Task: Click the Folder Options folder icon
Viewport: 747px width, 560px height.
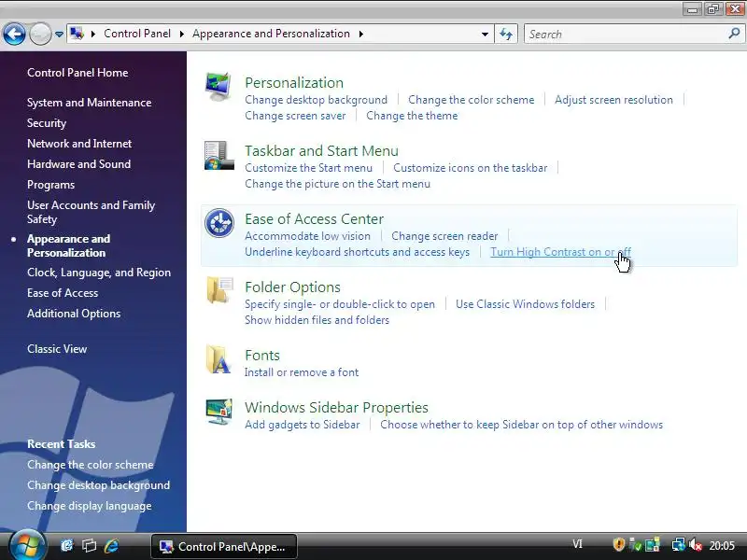Action: click(x=219, y=290)
